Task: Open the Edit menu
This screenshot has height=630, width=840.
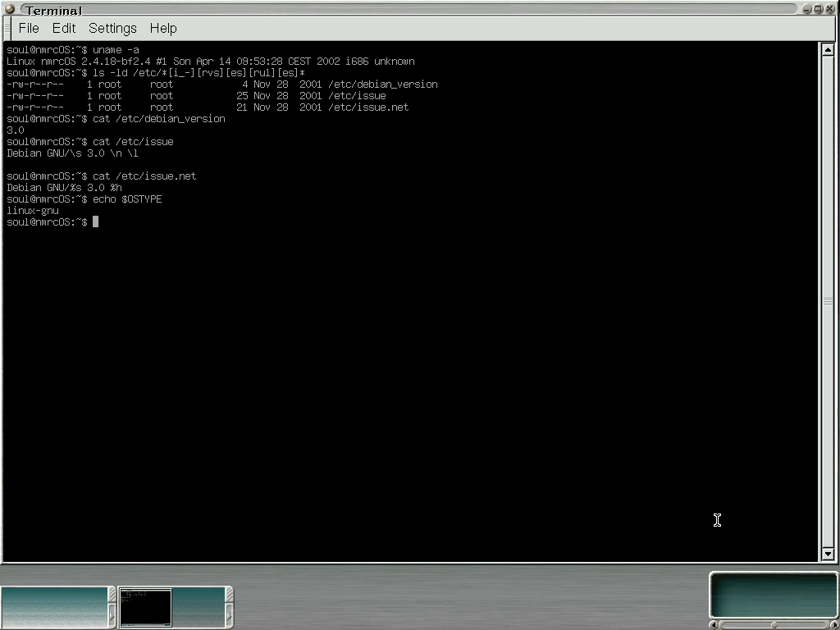Action: click(64, 29)
